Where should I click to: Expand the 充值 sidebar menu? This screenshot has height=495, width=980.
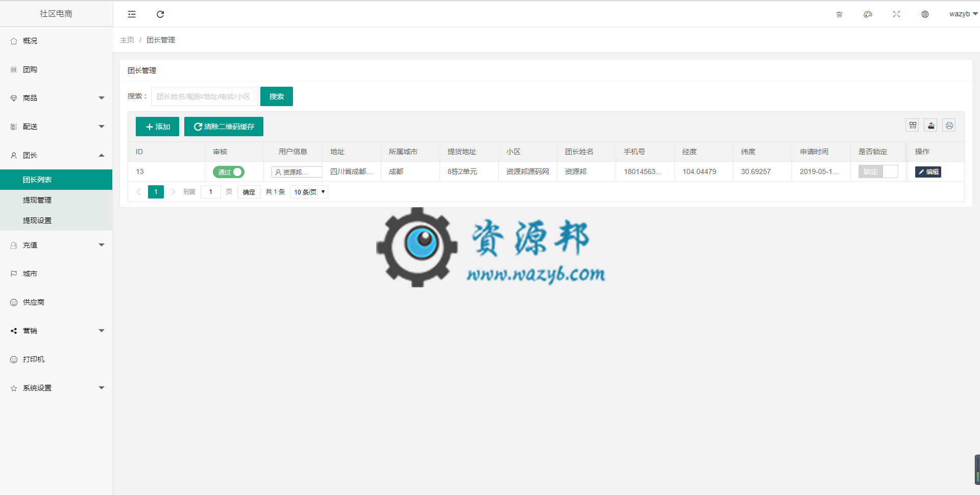click(56, 245)
